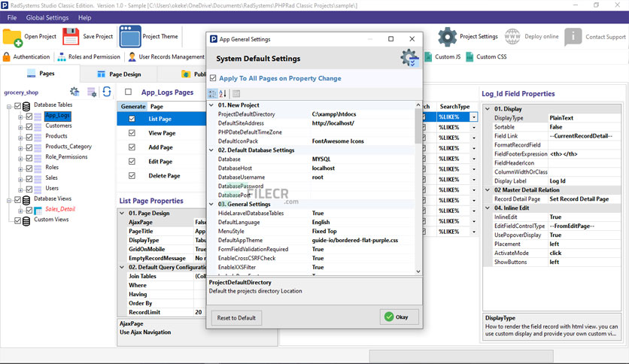The height and width of the screenshot is (364, 629).
Task: Open Authentication lock icon
Action: tap(7, 56)
